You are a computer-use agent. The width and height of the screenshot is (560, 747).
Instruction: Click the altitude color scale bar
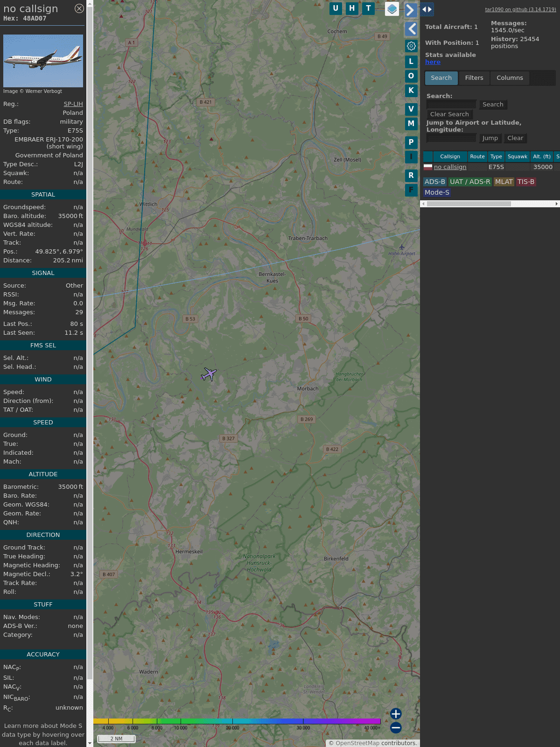coord(237,721)
